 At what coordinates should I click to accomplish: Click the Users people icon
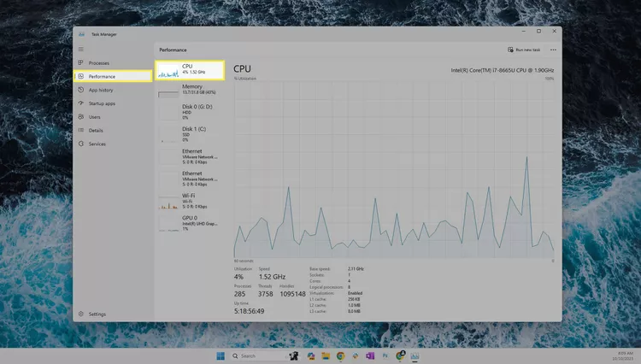[x=81, y=116]
